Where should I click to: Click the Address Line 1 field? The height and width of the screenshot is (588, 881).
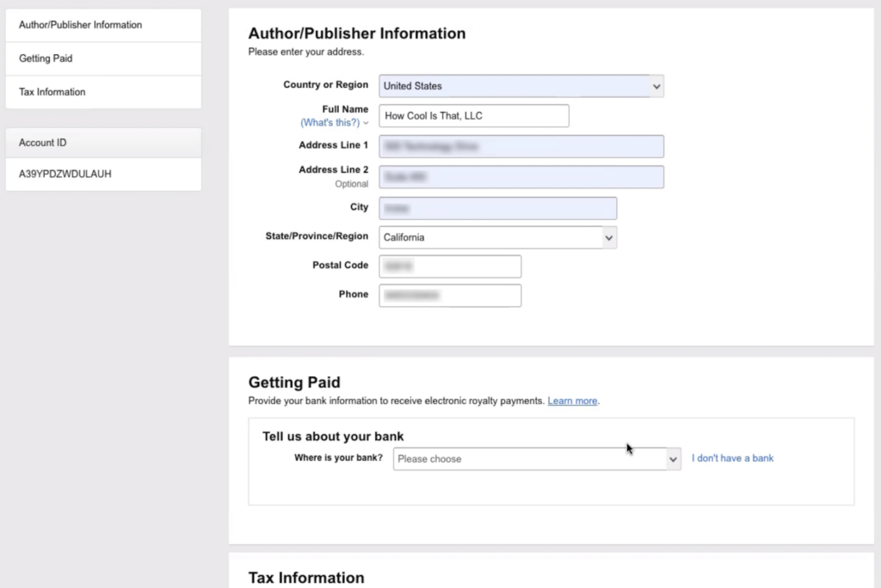[521, 146]
